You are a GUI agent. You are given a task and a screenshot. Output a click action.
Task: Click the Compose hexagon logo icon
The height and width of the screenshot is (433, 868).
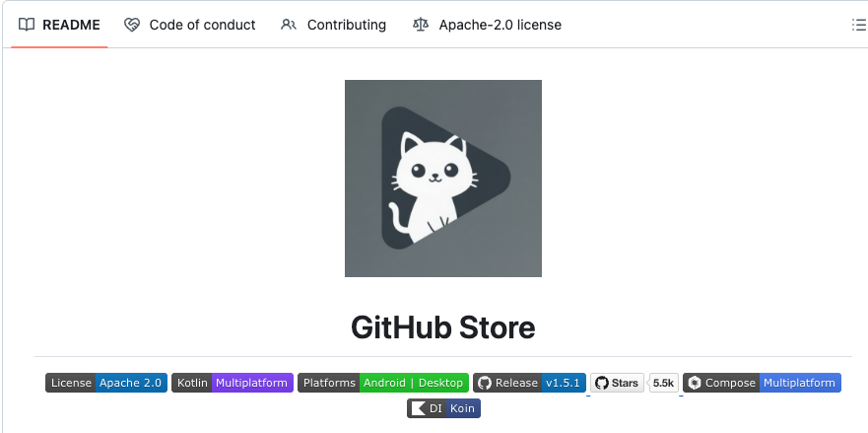tap(695, 383)
